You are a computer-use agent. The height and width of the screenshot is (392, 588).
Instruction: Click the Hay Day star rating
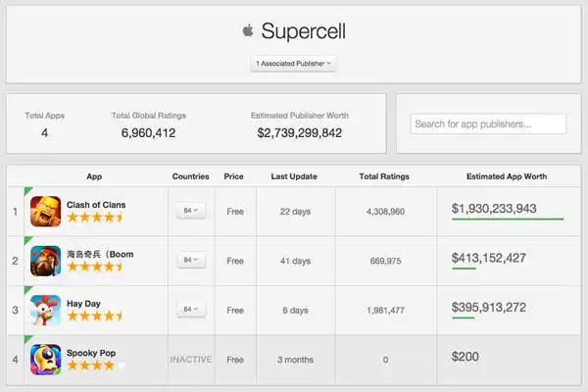coord(95,316)
